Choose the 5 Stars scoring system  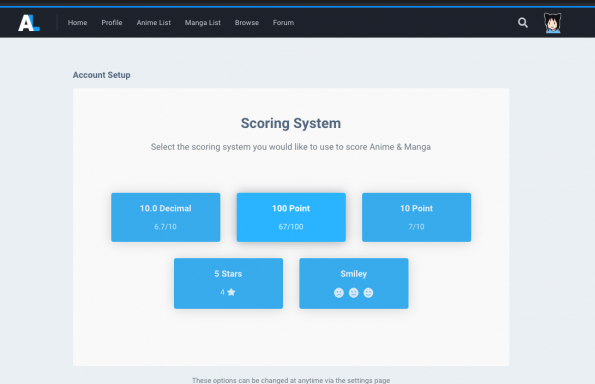point(228,283)
